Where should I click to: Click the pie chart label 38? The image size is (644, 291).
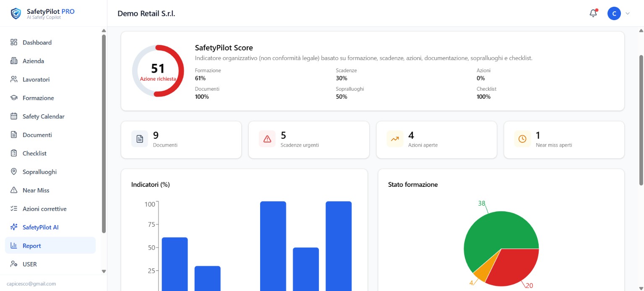[482, 203]
